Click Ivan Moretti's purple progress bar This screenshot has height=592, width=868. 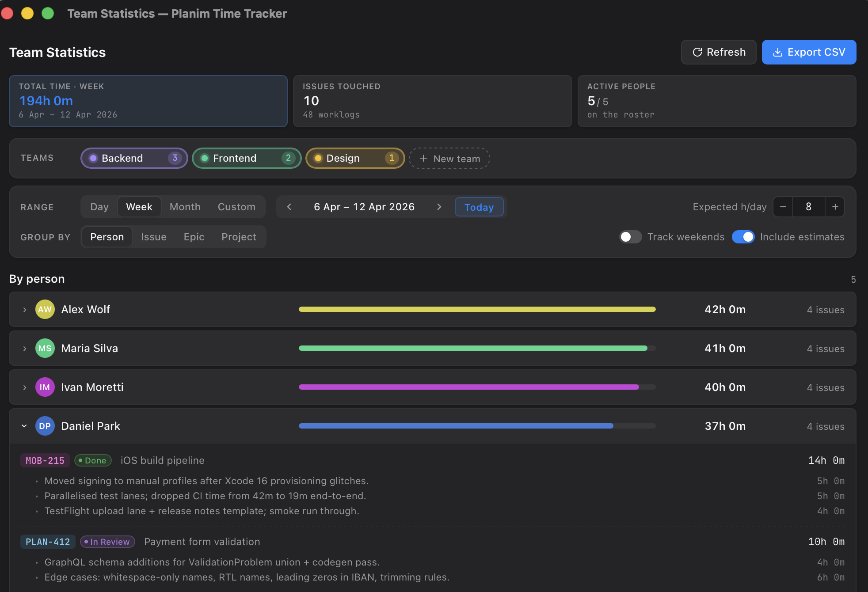[468, 387]
